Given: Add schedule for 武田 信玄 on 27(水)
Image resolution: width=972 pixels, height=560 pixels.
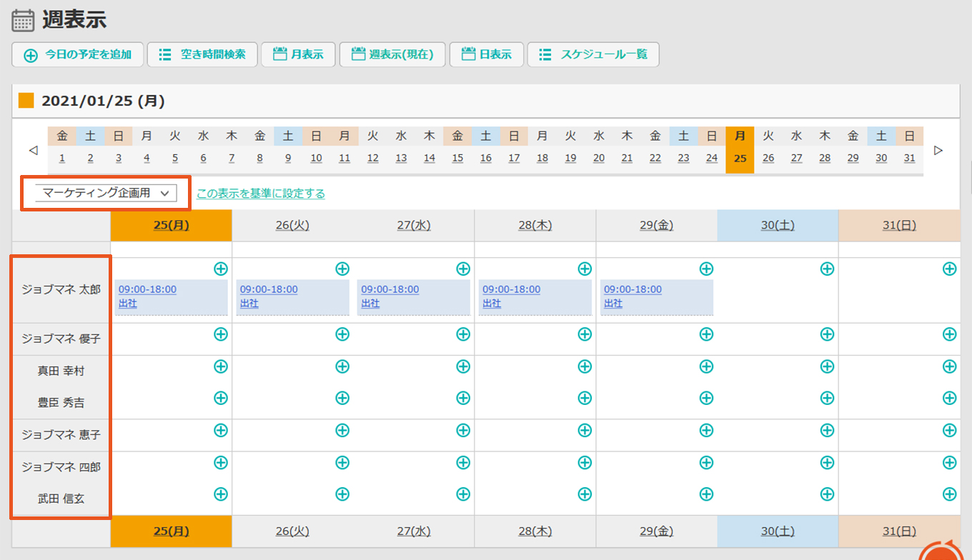Looking at the screenshot, I should coord(463,494).
